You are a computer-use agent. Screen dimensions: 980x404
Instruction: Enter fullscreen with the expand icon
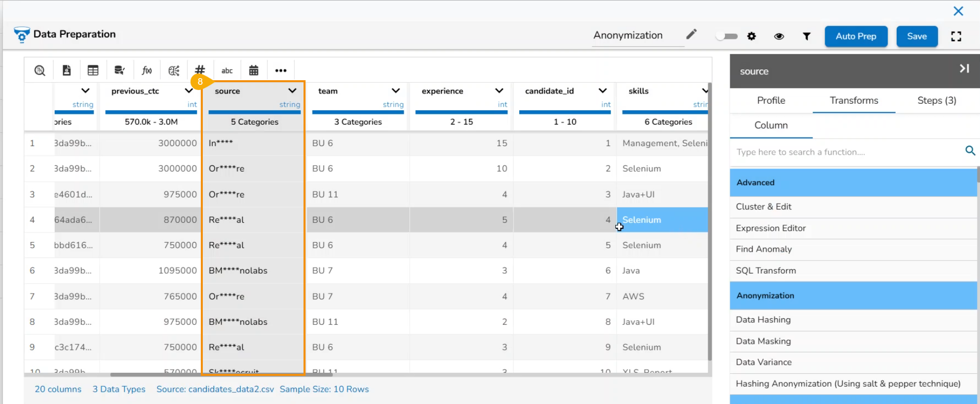(x=955, y=36)
